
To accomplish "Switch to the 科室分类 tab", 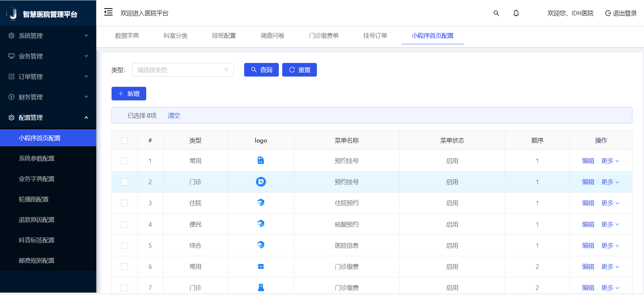I will click(x=175, y=36).
